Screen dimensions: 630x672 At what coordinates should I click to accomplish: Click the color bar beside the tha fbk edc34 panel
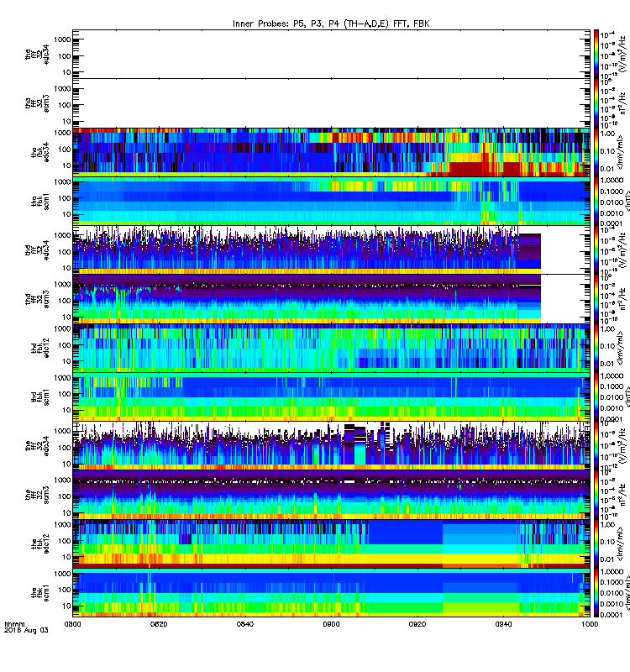[596, 152]
